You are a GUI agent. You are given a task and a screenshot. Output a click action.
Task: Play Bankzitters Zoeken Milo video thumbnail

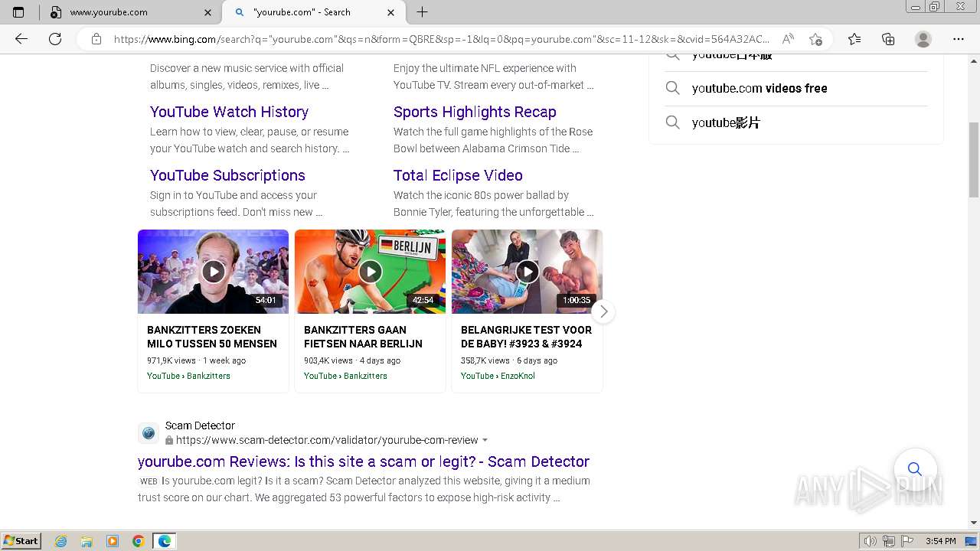213,272
